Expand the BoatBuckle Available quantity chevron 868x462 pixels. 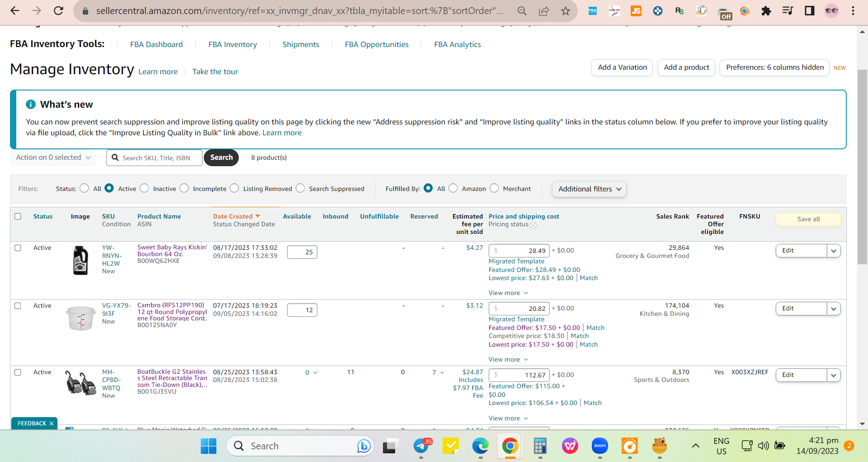click(x=315, y=373)
